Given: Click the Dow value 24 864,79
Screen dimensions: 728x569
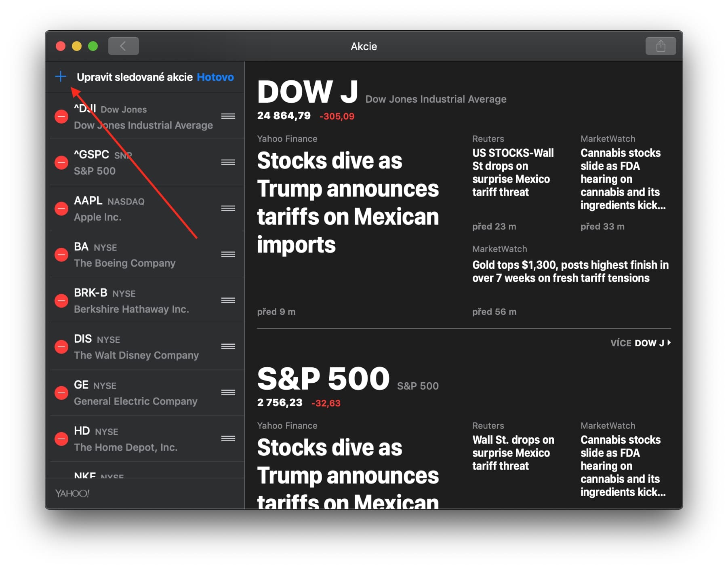Looking at the screenshot, I should (284, 116).
